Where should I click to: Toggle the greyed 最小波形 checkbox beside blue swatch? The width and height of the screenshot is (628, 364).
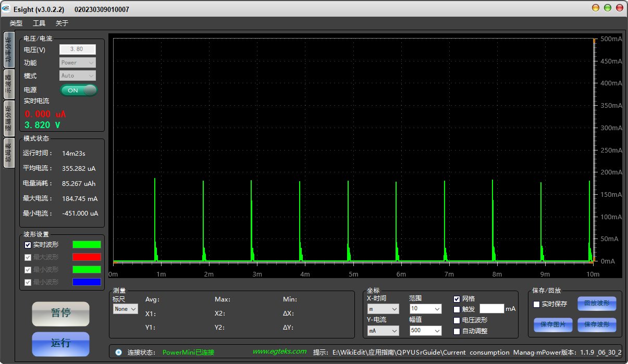28,282
